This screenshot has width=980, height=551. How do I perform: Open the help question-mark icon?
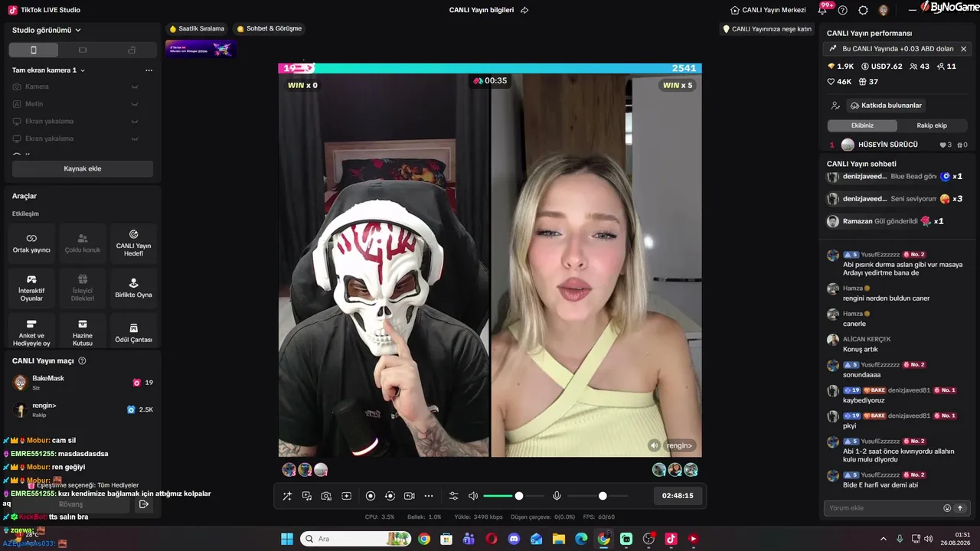843,10
